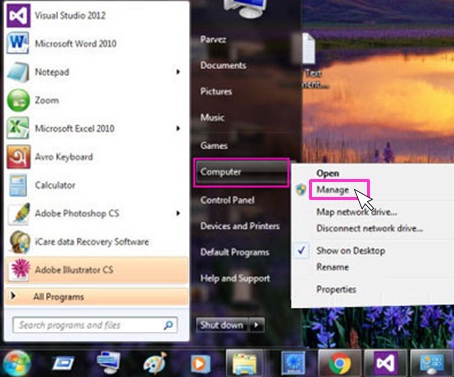Viewport: 454px width, 377px height.
Task: Open Visual Studio 2012 from Start menu
Action: [70, 15]
